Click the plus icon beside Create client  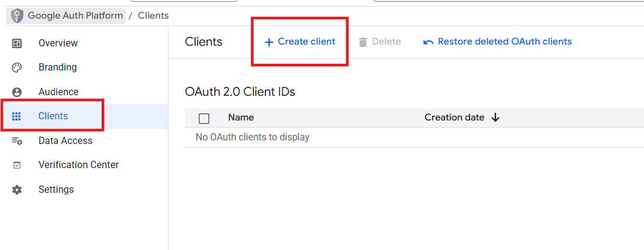268,42
